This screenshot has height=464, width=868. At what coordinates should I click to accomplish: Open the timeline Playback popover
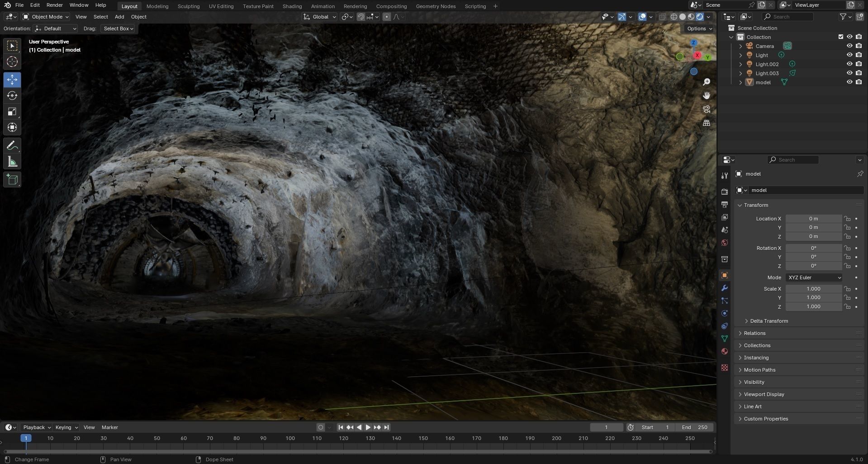37,427
